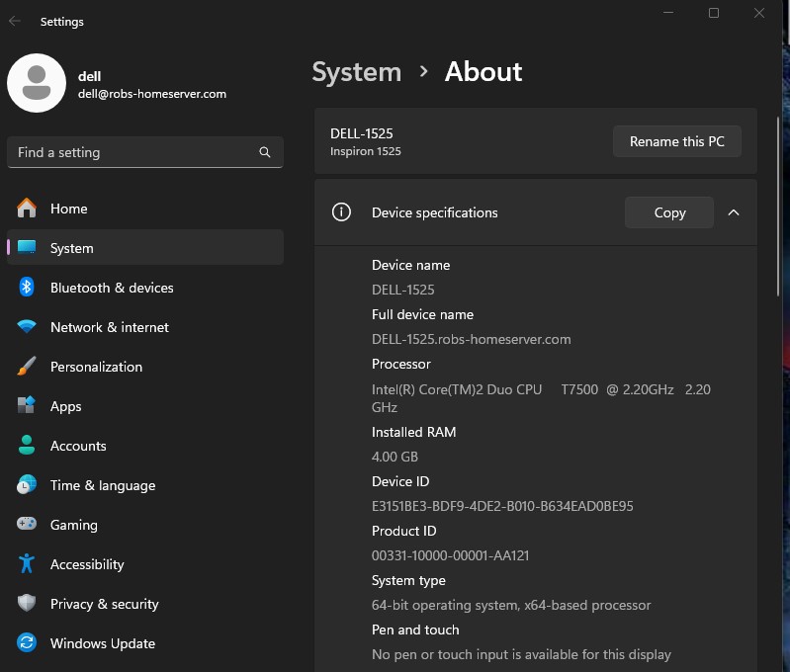Click the search magnifier icon
Image resolution: width=790 pixels, height=672 pixels.
point(265,152)
